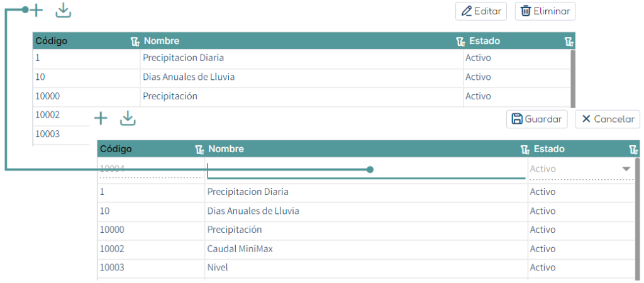The height and width of the screenshot is (283, 644).
Task: Open Código filter icon in lower table
Action: click(199, 150)
